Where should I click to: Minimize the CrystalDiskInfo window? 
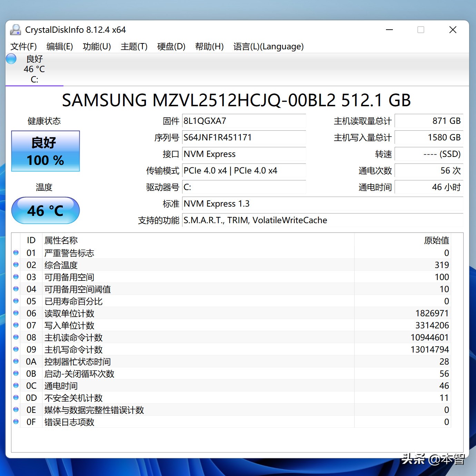(389, 30)
